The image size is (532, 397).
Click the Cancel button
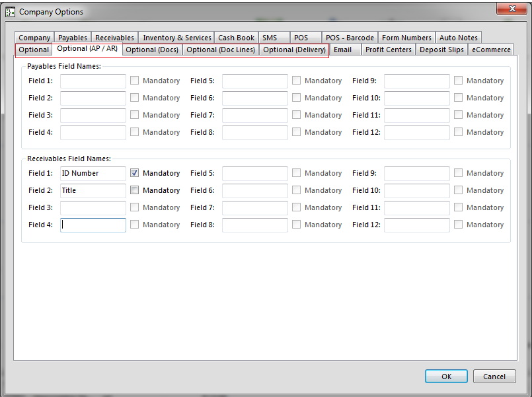[494, 376]
